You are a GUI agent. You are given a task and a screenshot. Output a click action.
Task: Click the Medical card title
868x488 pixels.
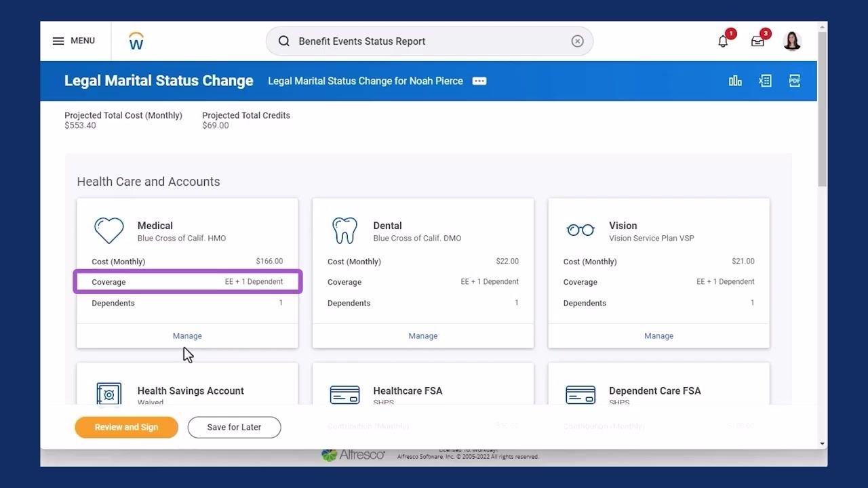[x=155, y=226]
